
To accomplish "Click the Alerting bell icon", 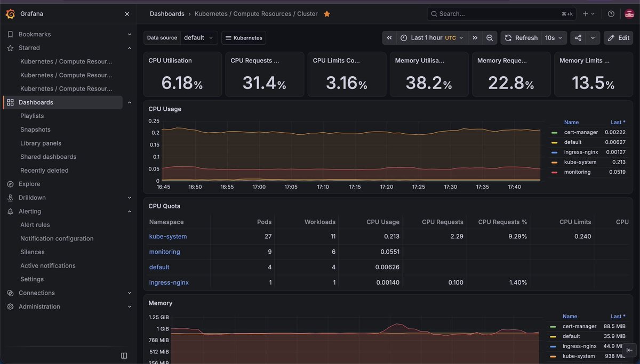I will coord(10,211).
